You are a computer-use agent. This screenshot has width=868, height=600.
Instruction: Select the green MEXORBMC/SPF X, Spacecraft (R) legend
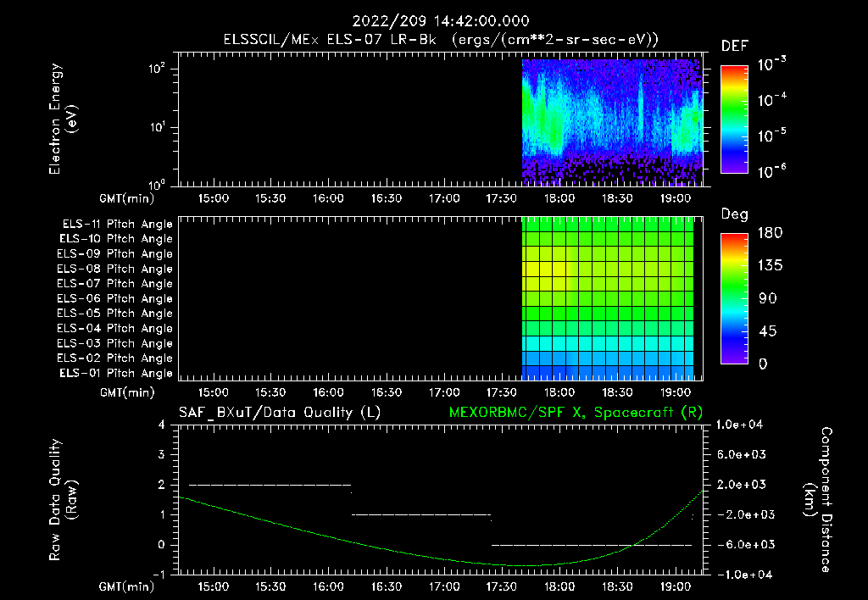576,413
